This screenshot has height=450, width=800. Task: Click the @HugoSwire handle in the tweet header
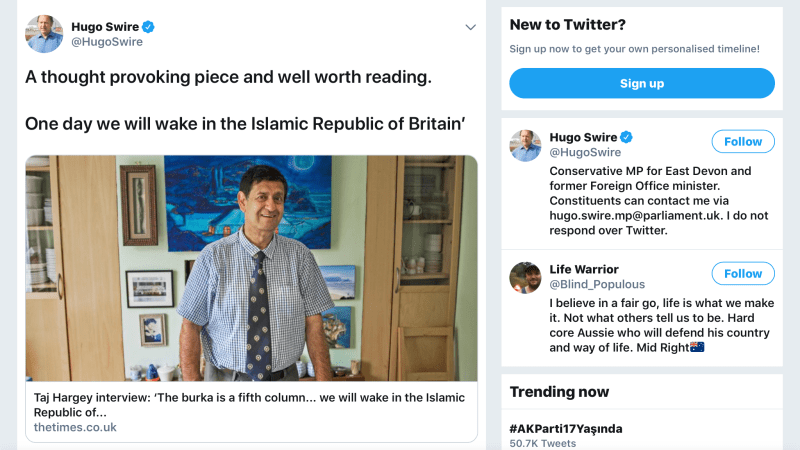(x=106, y=42)
